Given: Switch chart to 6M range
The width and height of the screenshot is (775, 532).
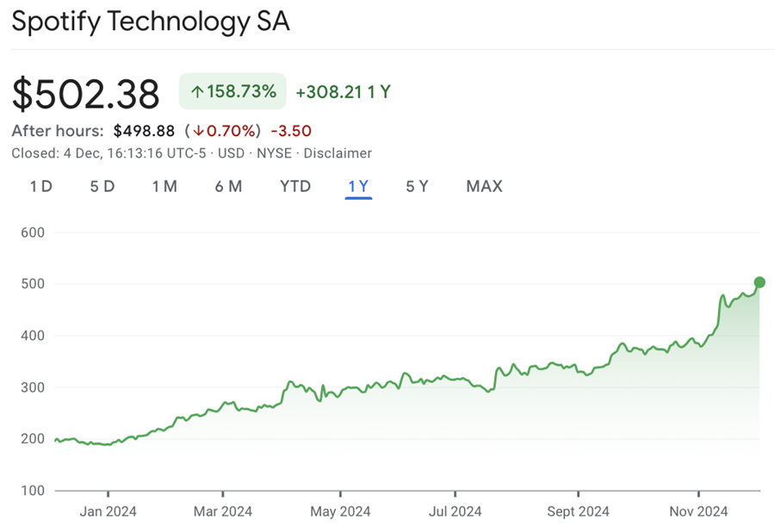Looking at the screenshot, I should pyautogui.click(x=228, y=186).
